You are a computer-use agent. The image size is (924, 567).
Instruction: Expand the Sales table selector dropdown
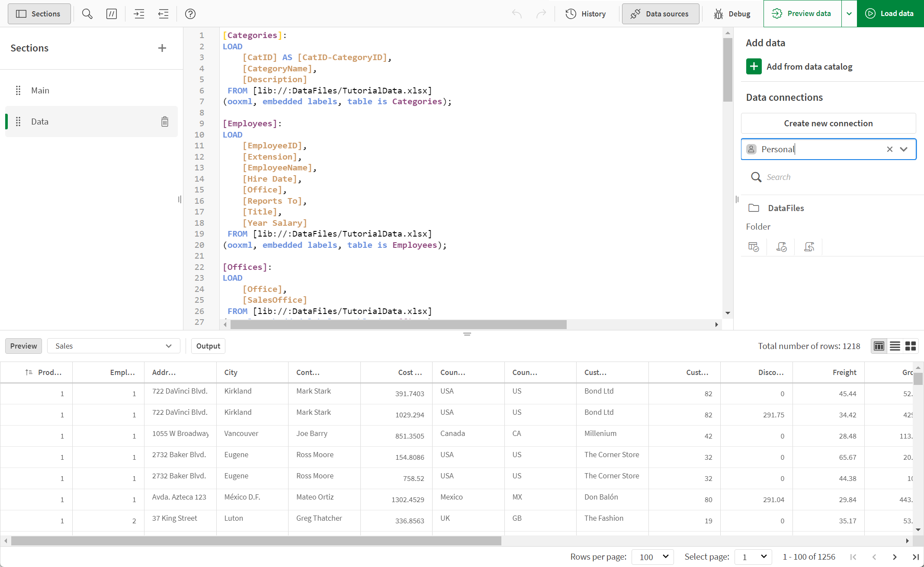pos(169,345)
